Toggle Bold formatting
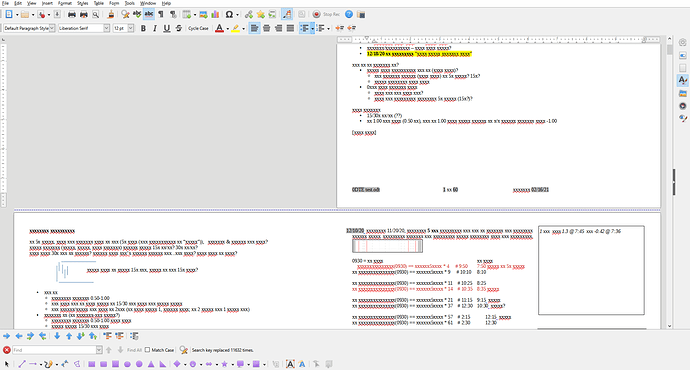Viewport: 690px width, 370px height. click(x=143, y=28)
